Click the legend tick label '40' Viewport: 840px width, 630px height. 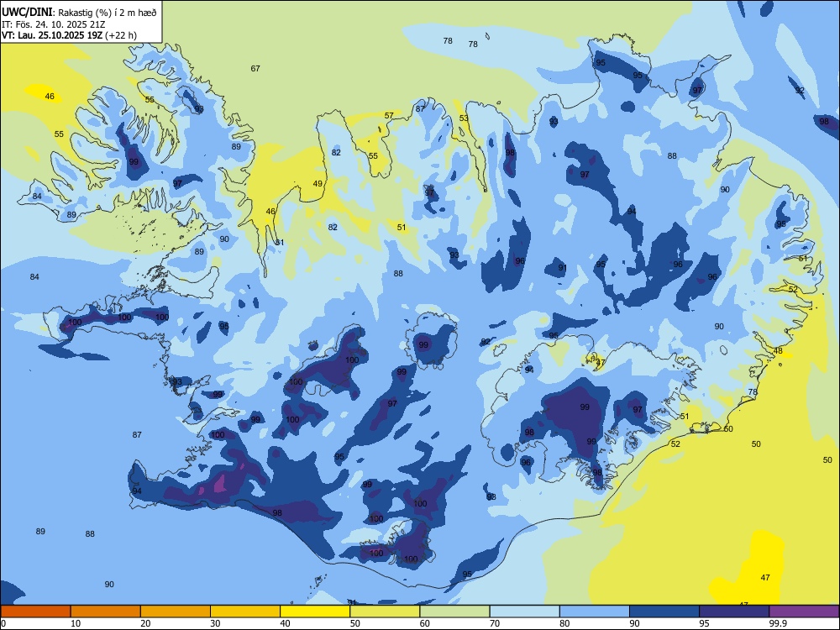pyautogui.click(x=286, y=623)
